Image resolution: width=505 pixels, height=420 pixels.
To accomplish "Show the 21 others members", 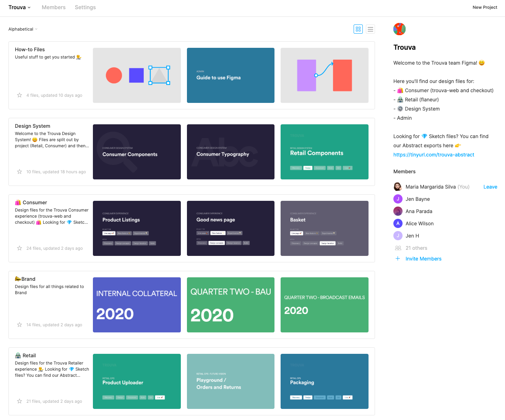I will [x=416, y=248].
